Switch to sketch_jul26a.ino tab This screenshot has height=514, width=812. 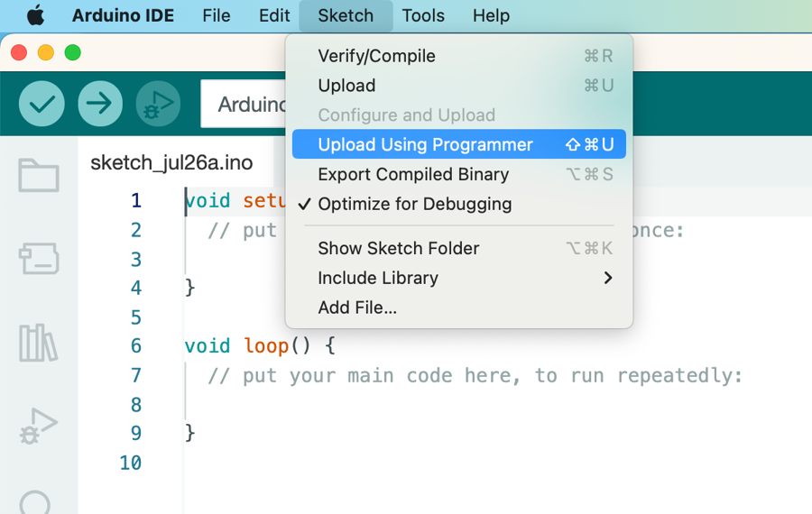[x=171, y=163]
